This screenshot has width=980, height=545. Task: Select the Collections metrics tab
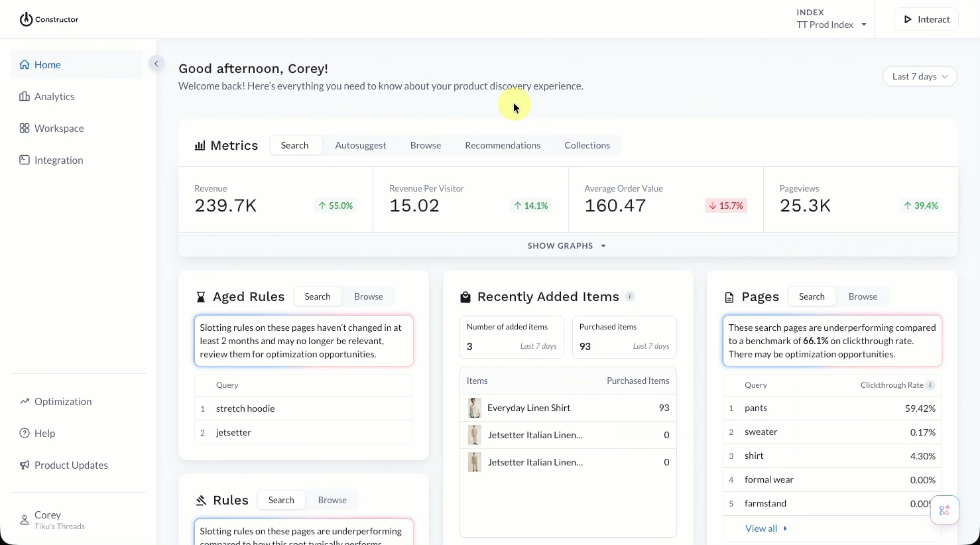(x=587, y=145)
